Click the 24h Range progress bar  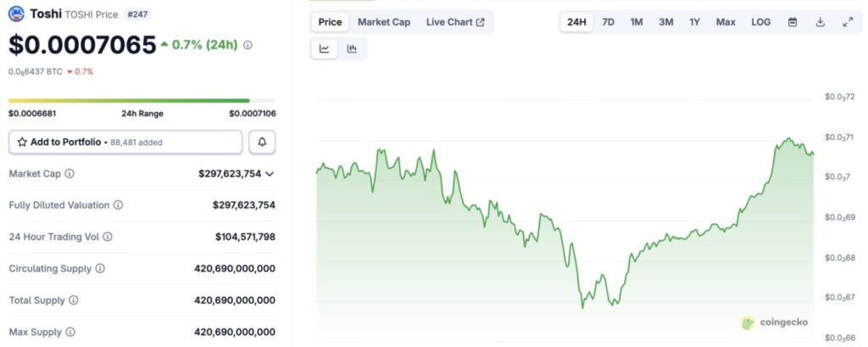(x=142, y=101)
